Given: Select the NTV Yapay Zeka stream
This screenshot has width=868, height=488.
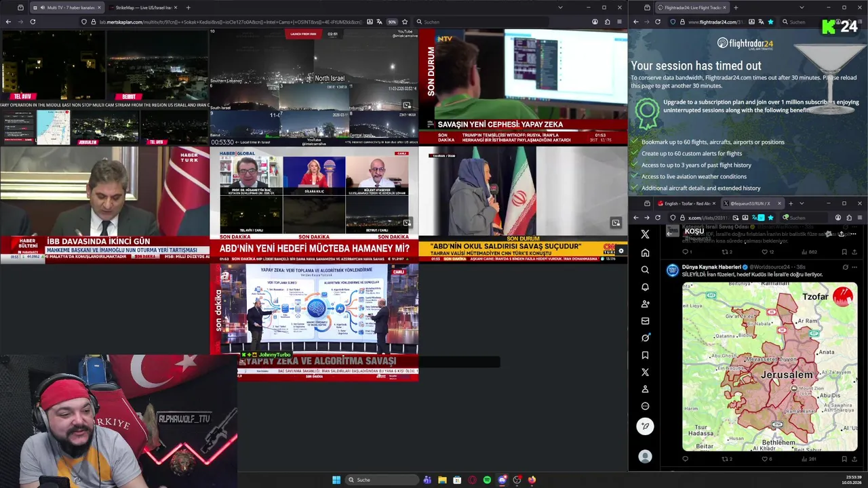Looking at the screenshot, I should (523, 87).
